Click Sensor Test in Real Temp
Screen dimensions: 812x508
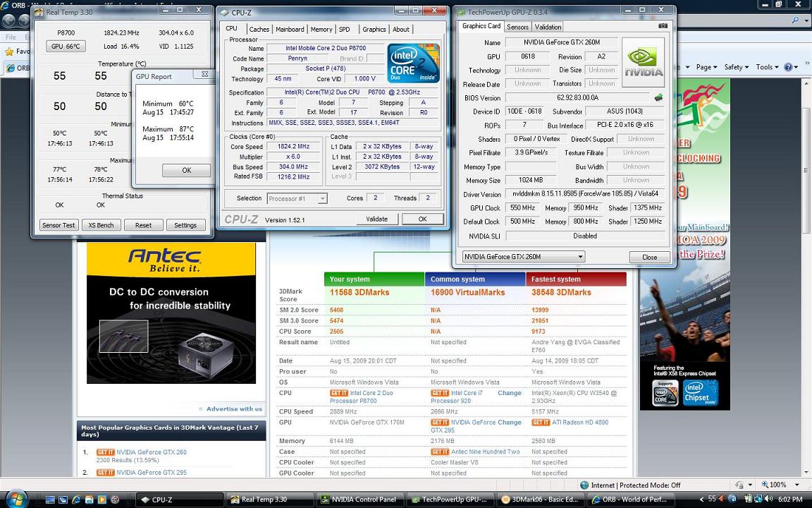59,225
